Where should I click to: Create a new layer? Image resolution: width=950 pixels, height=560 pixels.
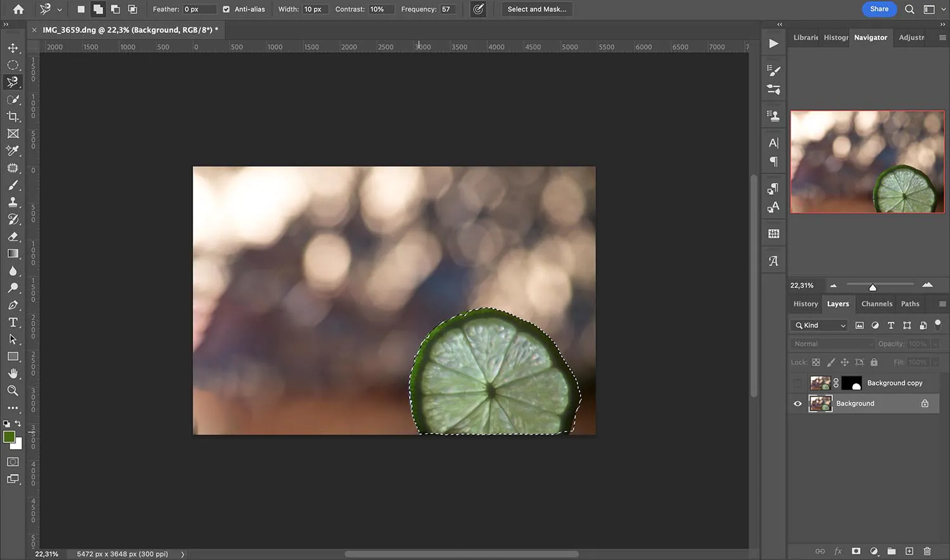point(909,551)
